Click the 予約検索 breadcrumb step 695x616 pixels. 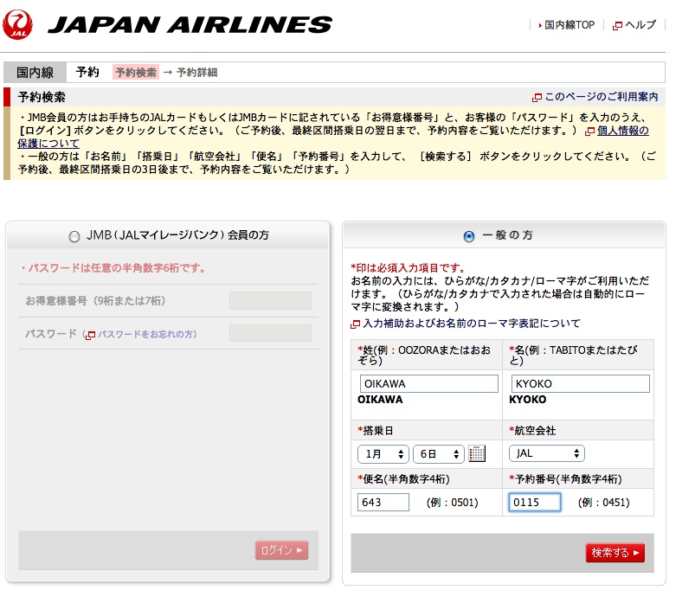136,72
